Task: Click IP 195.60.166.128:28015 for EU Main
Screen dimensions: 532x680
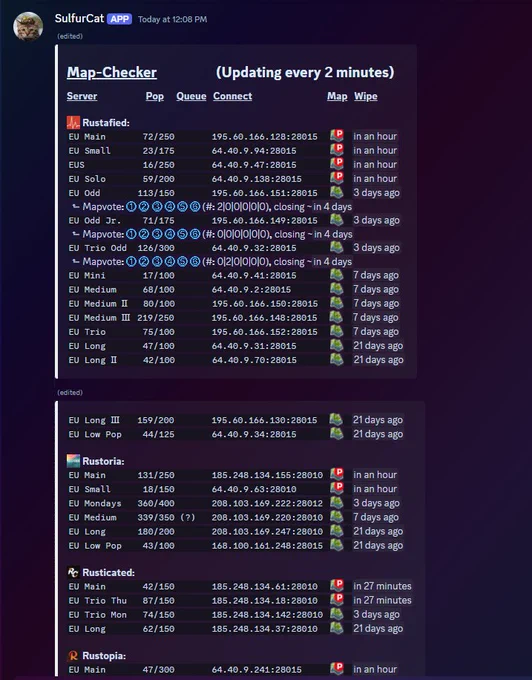Action: [264, 137]
